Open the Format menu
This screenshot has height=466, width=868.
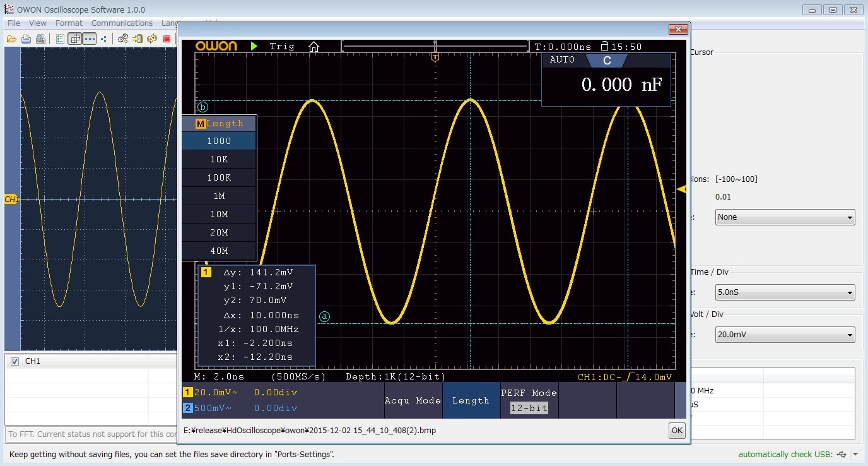point(69,23)
